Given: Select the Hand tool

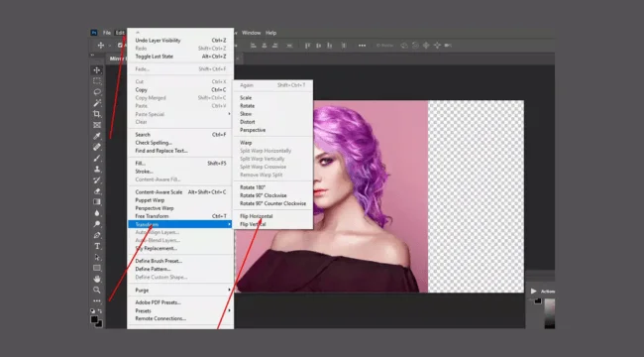Looking at the screenshot, I should tap(97, 279).
